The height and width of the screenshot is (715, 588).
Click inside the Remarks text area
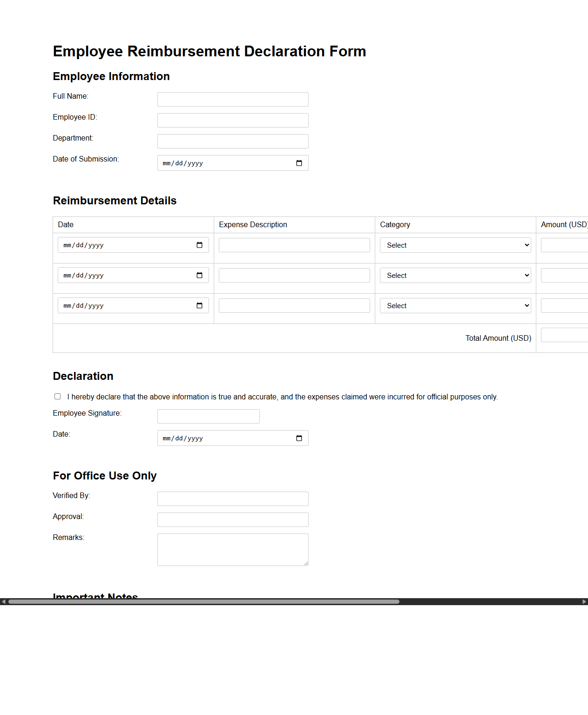pos(233,549)
